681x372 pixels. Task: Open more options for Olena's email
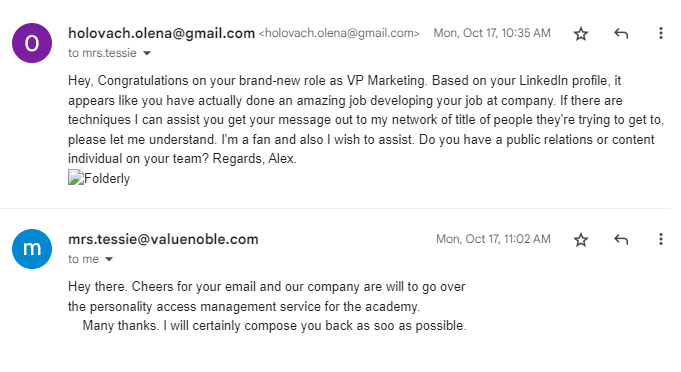click(x=661, y=33)
